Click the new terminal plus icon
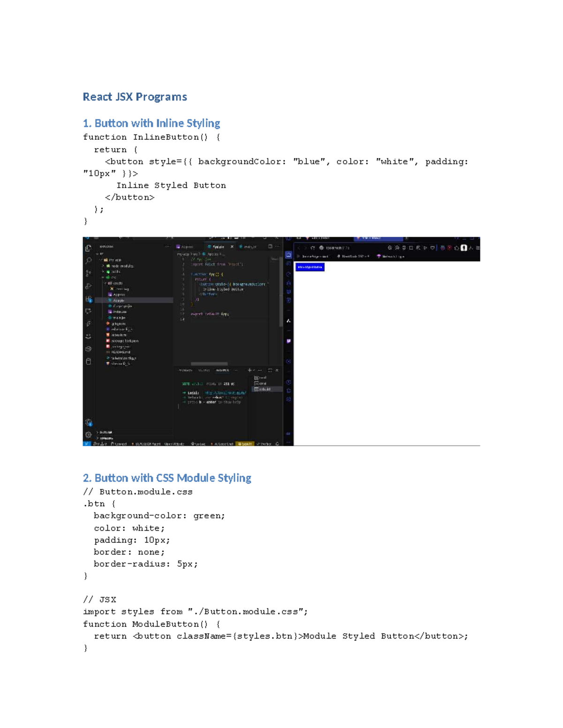The image size is (563, 728). pyautogui.click(x=250, y=370)
